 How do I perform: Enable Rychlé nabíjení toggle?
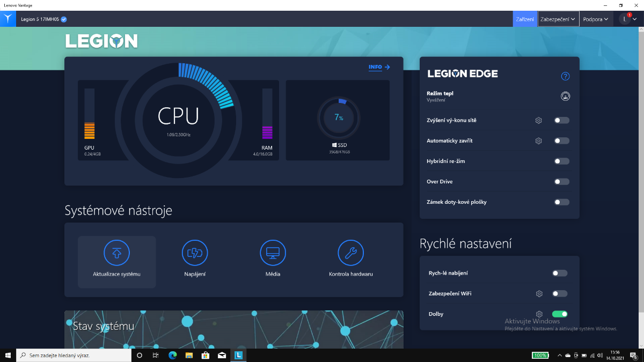click(560, 274)
